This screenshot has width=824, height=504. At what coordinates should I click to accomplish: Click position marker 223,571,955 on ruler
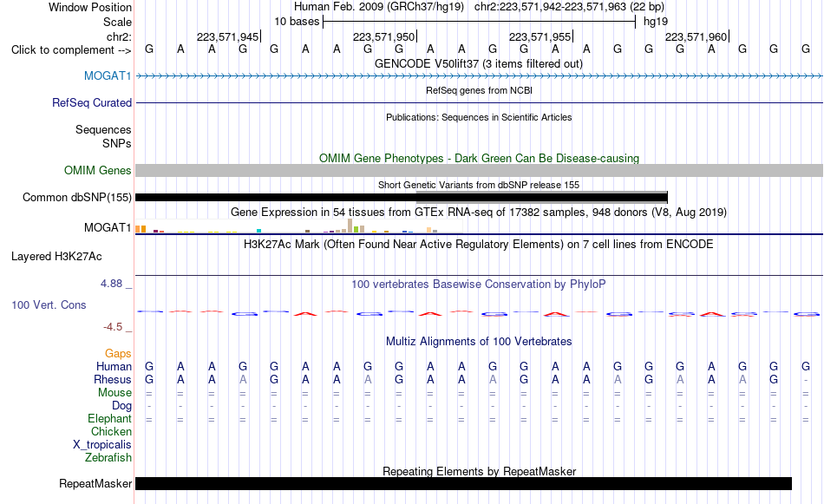(x=540, y=36)
